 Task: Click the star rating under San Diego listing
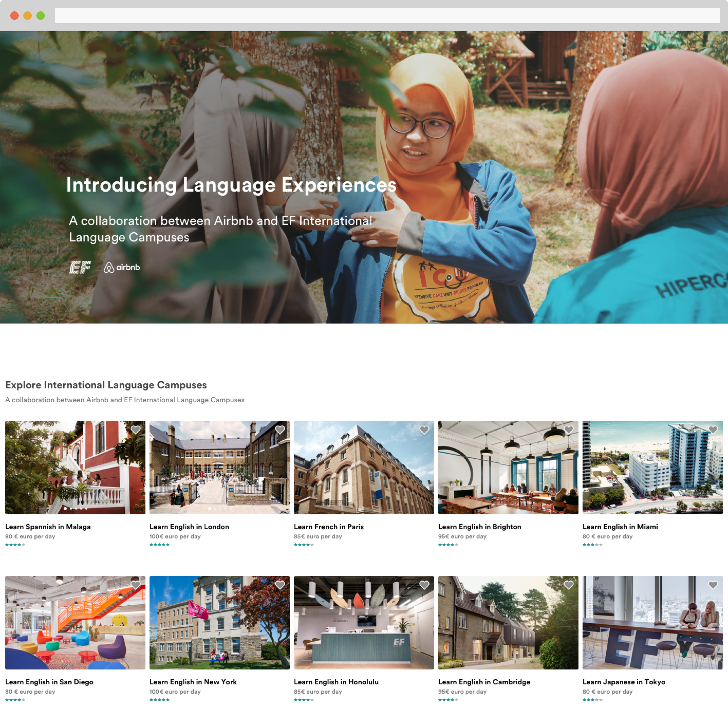point(15,700)
